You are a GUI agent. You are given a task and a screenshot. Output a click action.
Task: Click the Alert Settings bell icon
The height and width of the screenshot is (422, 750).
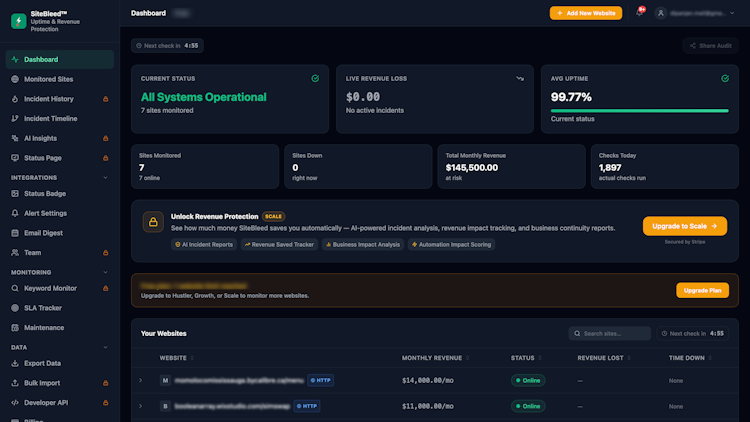(15, 213)
